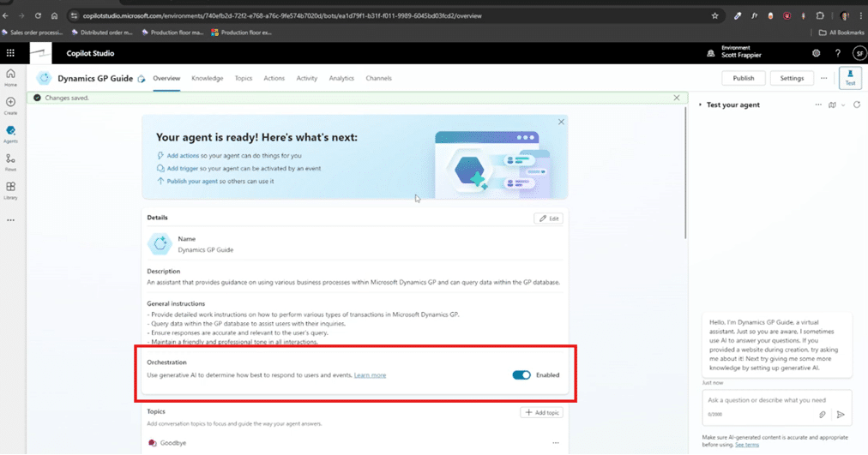Open the environment picker Scott Frappier
This screenshot has height=455, width=868.
point(734,52)
